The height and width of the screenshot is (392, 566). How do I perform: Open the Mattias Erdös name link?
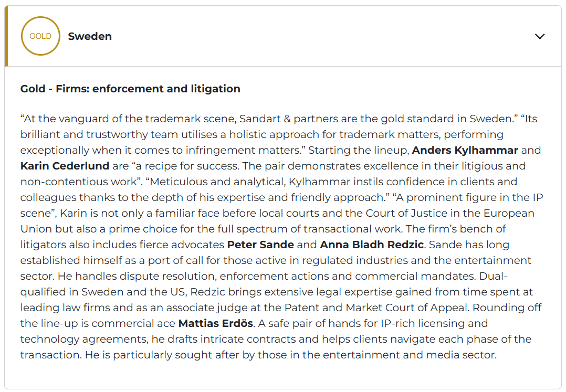coord(215,323)
